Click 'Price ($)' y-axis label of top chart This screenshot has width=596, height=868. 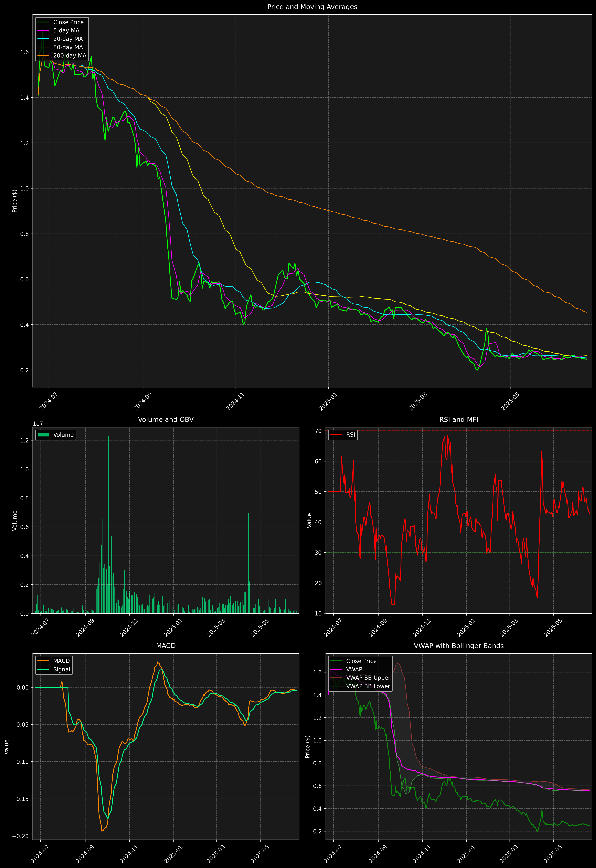pyautogui.click(x=15, y=201)
